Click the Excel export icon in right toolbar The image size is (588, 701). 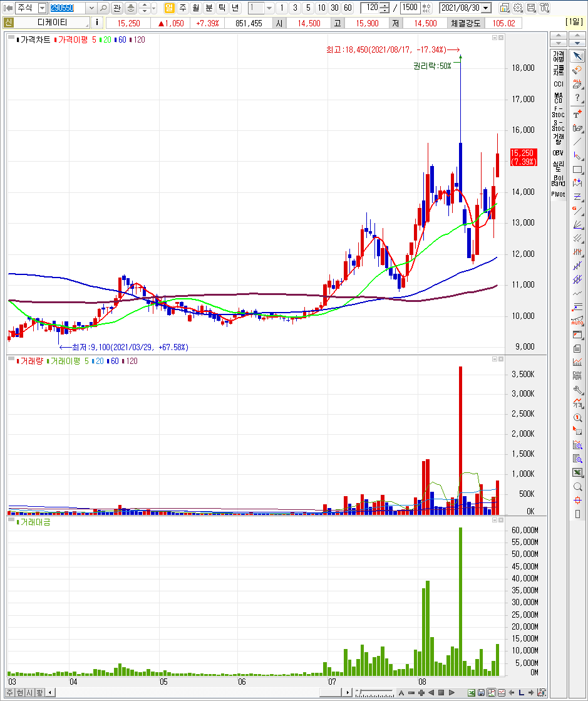(578, 472)
